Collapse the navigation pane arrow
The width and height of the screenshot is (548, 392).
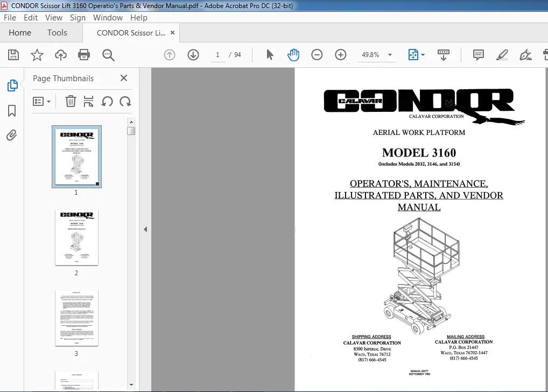145,229
